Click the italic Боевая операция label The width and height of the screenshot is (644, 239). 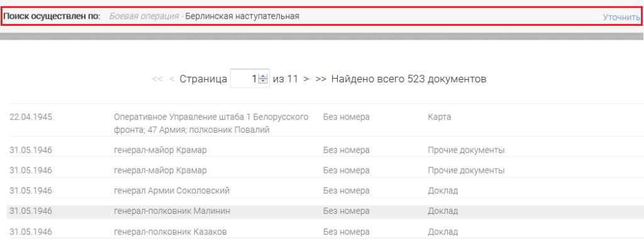point(144,16)
